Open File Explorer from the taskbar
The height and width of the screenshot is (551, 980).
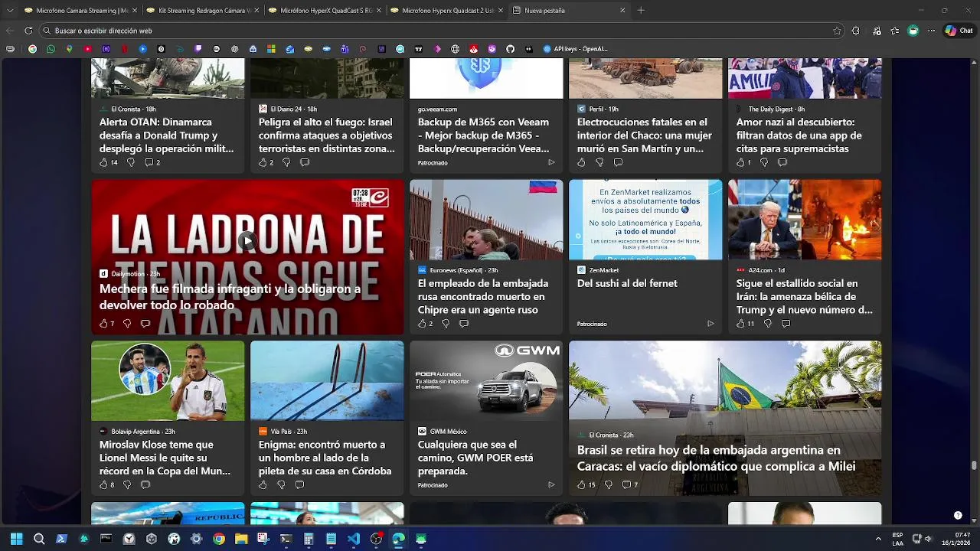[241, 539]
